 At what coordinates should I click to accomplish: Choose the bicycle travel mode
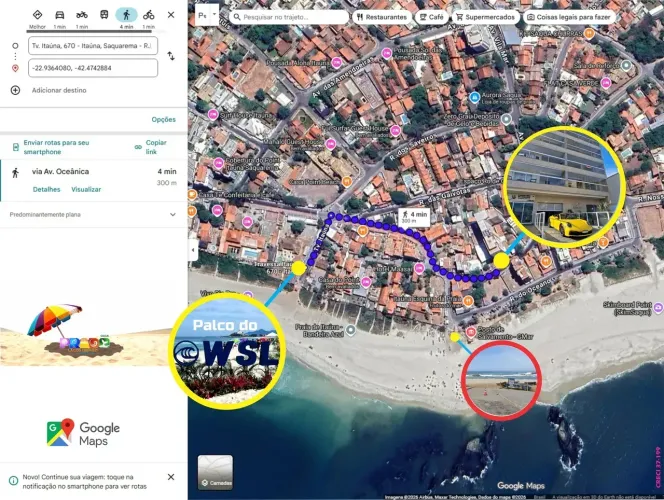tap(149, 15)
